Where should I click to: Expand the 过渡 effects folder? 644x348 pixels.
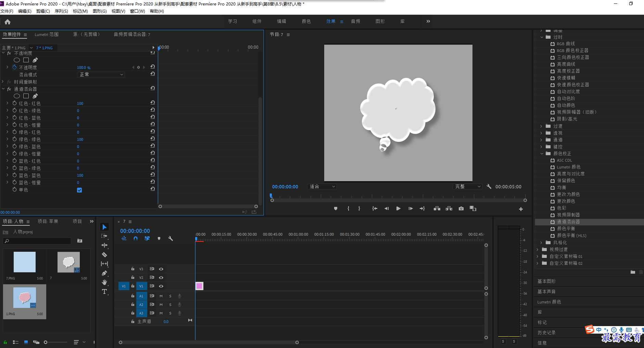(x=542, y=126)
